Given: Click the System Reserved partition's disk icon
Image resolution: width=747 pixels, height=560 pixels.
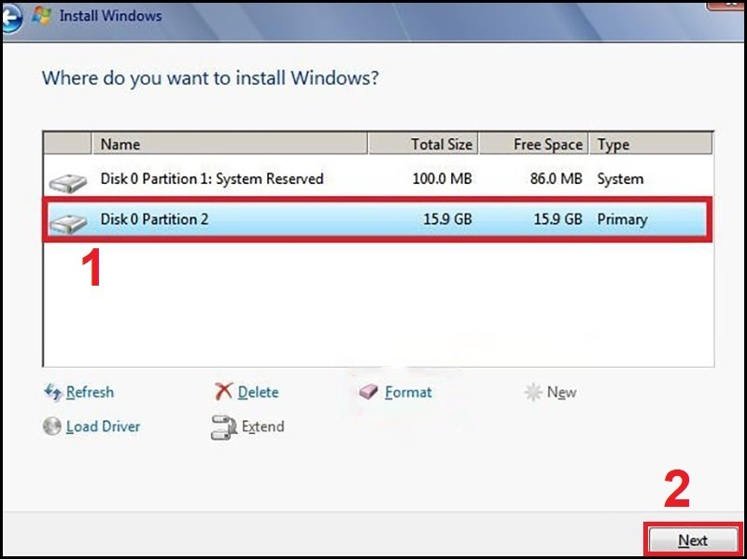Looking at the screenshot, I should pyautogui.click(x=67, y=180).
